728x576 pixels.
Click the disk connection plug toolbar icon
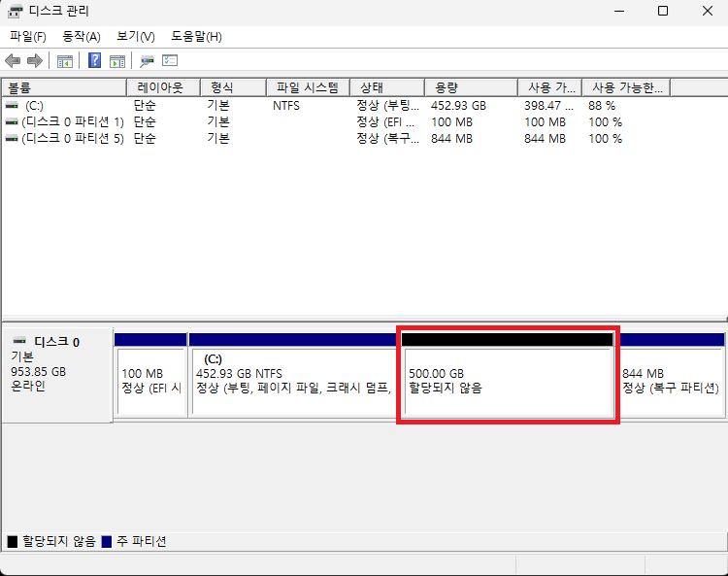click(147, 61)
